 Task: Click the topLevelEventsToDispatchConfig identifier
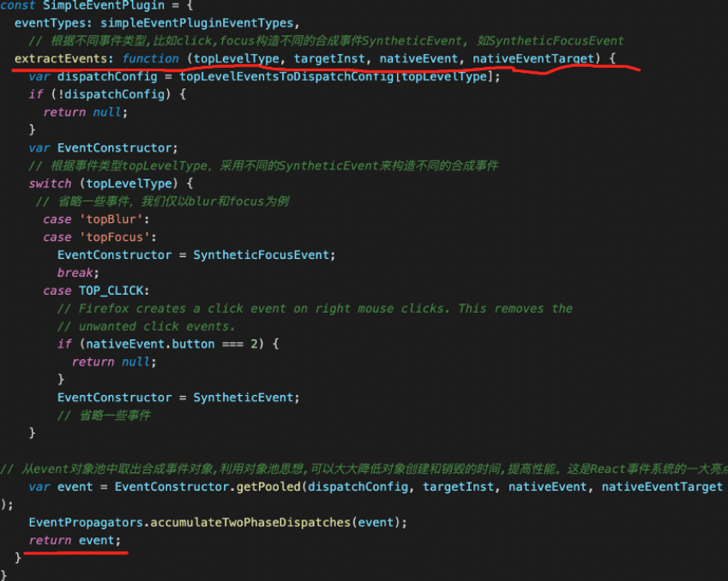[x=286, y=76]
